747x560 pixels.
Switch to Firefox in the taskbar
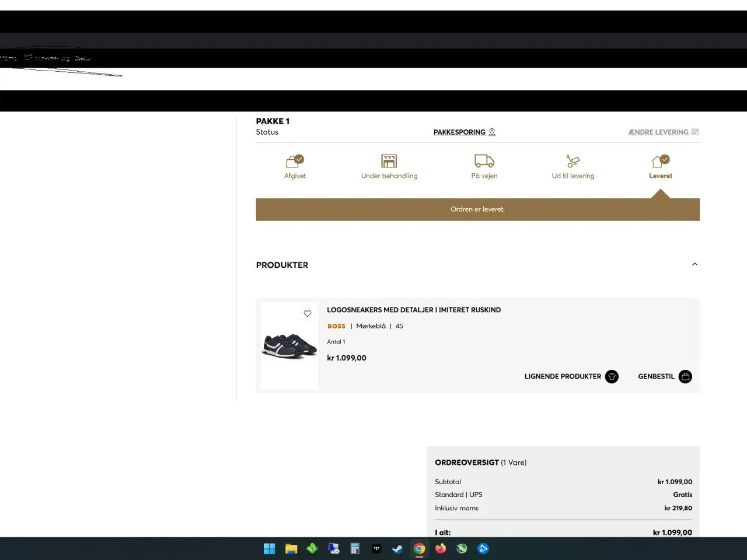[441, 548]
